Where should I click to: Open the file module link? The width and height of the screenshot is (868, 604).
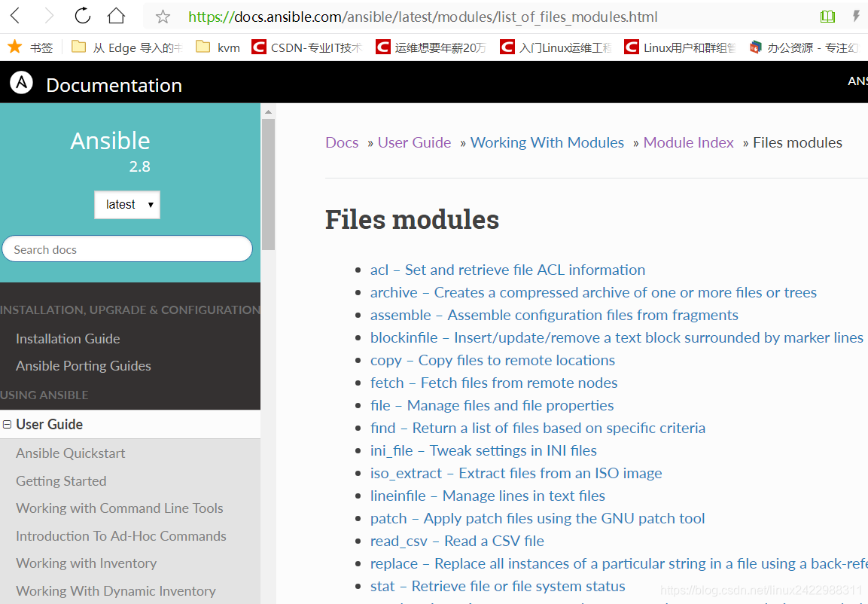pos(492,406)
